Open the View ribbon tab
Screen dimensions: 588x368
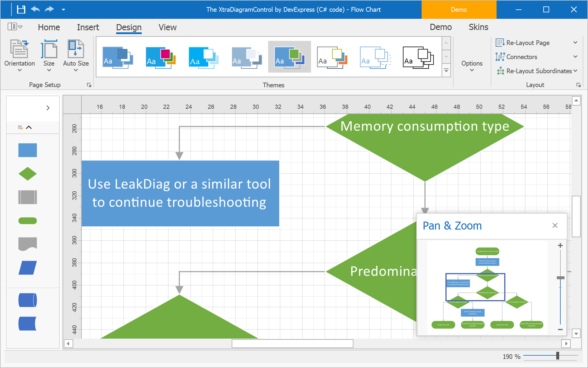(167, 27)
